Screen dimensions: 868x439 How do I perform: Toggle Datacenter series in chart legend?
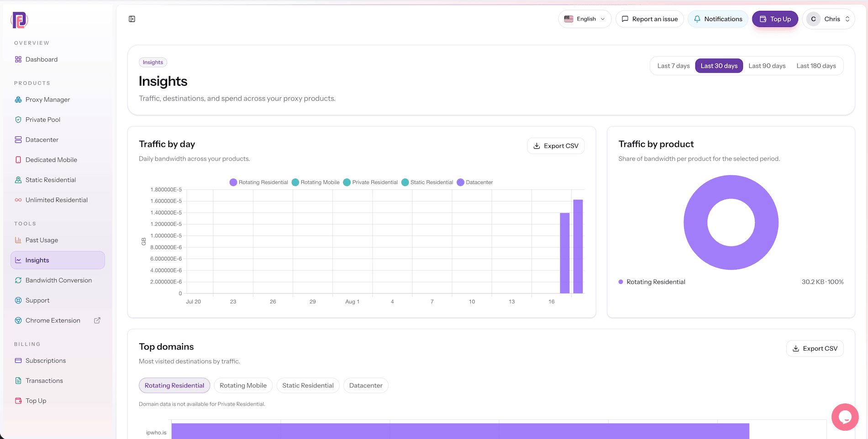pyautogui.click(x=475, y=182)
